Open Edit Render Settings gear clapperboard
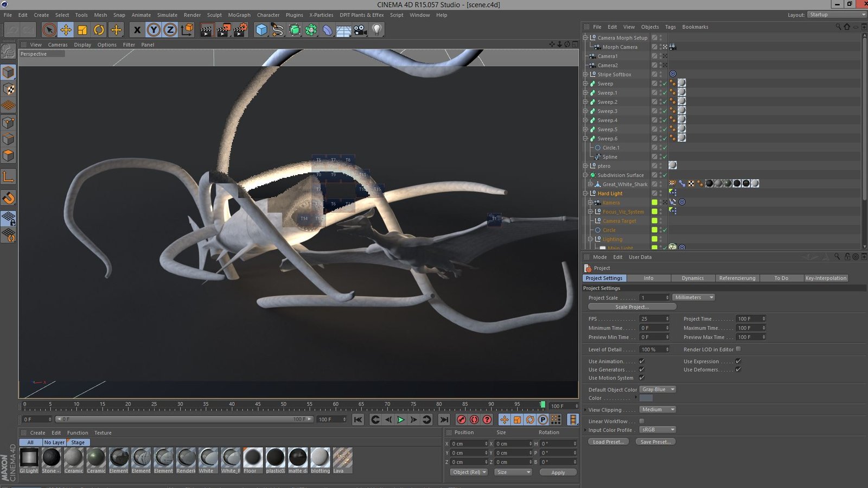Screen dimensions: 868x488 tap(240, 30)
